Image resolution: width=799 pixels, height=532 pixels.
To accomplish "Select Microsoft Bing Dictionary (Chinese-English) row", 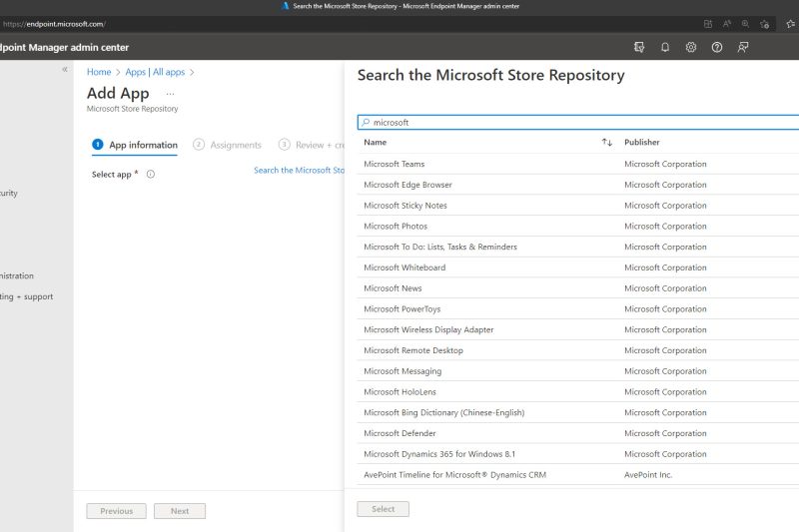I will click(x=578, y=412).
